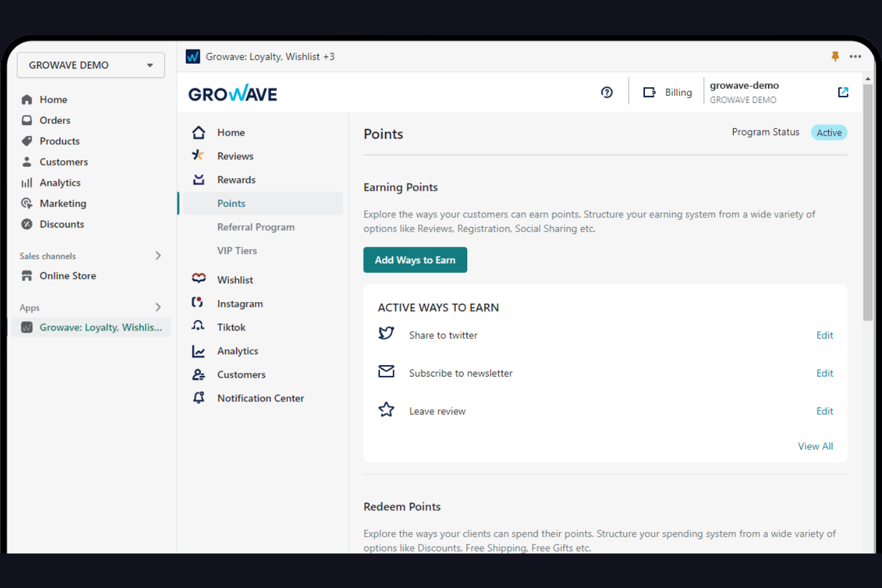Click the Billing icon

pos(649,92)
